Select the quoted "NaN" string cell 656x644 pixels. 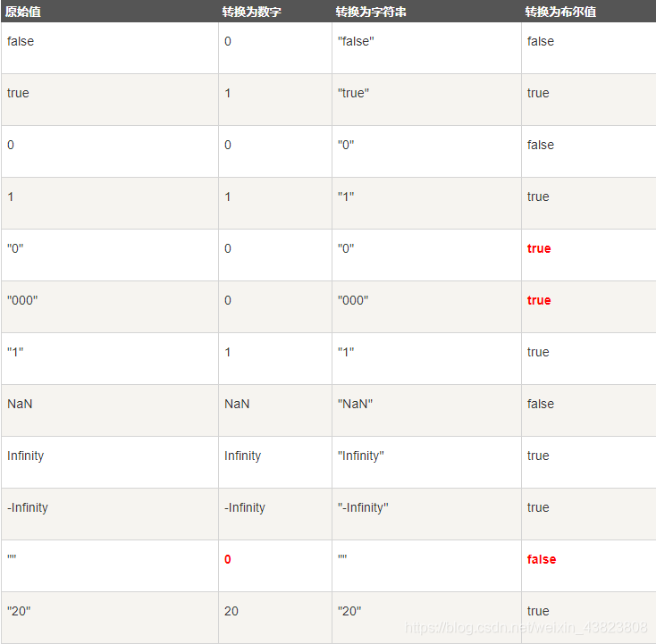tap(356, 404)
